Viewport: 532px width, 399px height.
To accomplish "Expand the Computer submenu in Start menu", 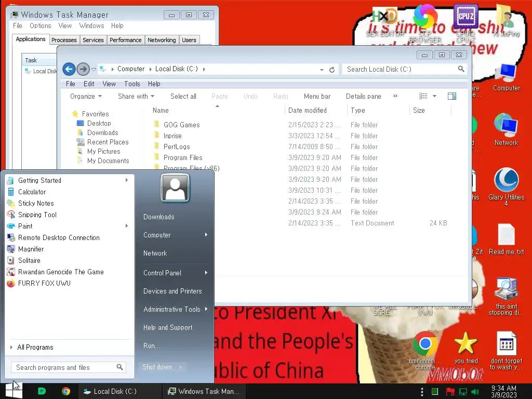I will 206,235.
